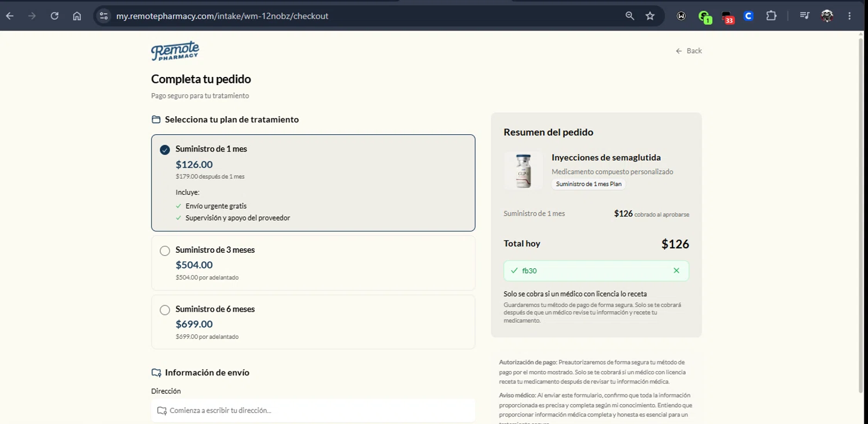Click the $504.00 price
This screenshot has width=868, height=424.
[x=194, y=265]
